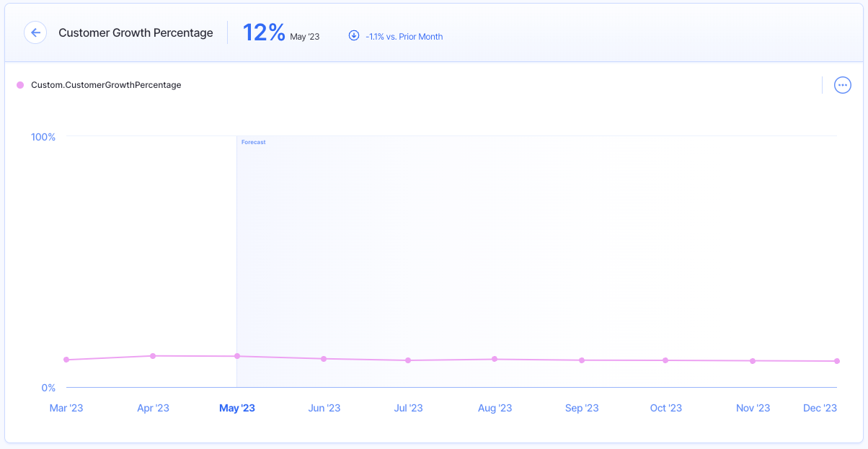Click the back arrow navigation icon

35,32
